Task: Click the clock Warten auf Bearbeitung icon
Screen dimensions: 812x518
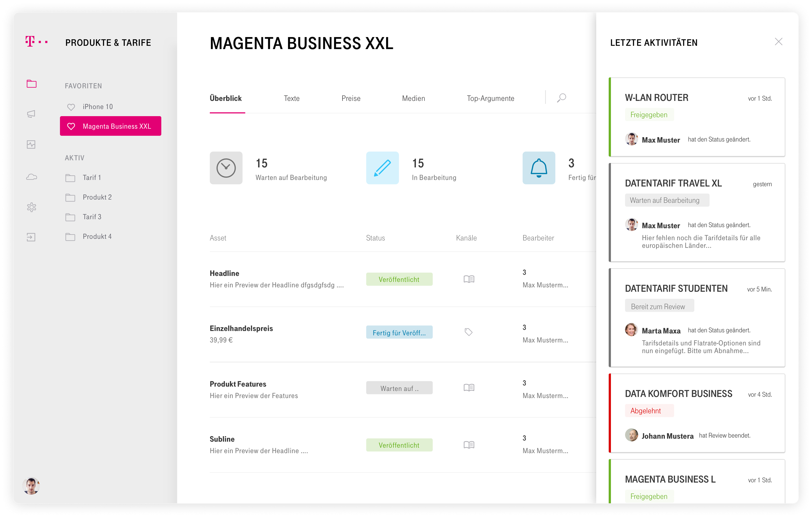Action: pos(226,168)
